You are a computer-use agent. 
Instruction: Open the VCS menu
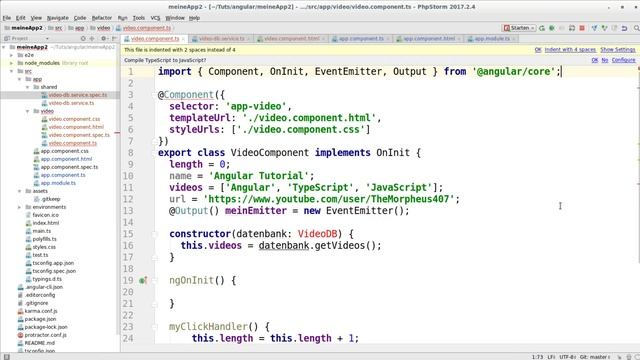tap(155, 18)
